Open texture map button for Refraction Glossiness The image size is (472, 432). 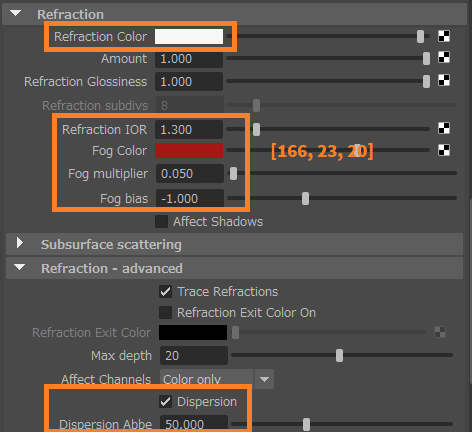[444, 80]
